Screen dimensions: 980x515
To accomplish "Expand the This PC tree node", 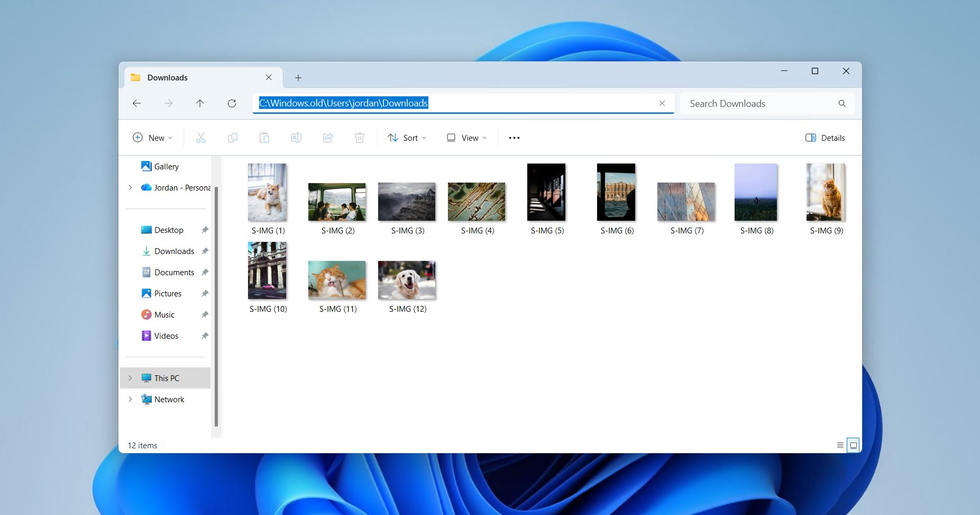I will click(130, 378).
